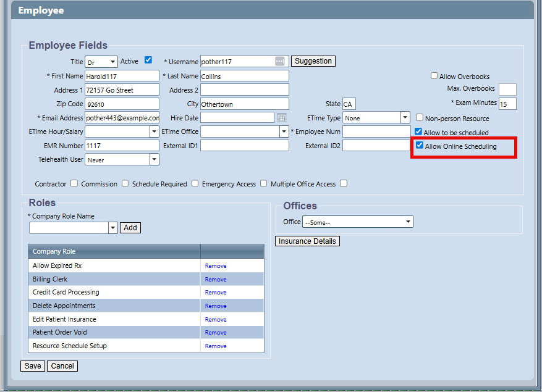542x392 pixels.
Task: Click into the Exam Minutes field
Action: tap(507, 104)
